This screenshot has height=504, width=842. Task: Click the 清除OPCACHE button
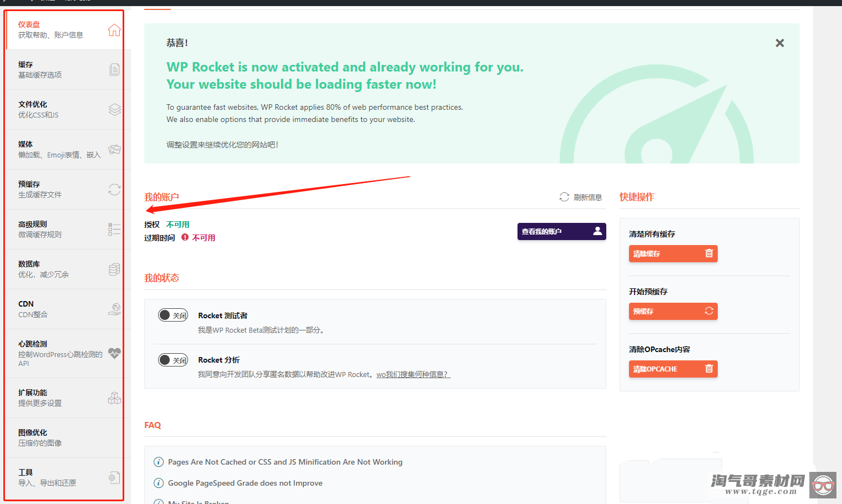(x=673, y=369)
